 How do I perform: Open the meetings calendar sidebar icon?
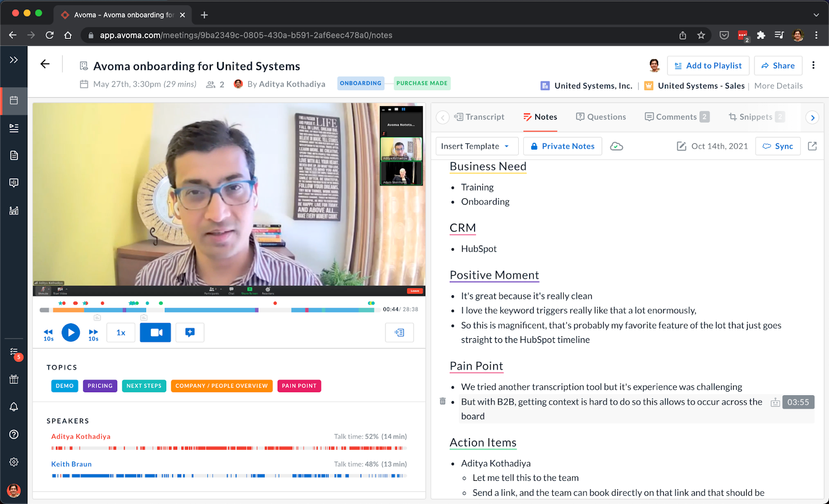[14, 100]
